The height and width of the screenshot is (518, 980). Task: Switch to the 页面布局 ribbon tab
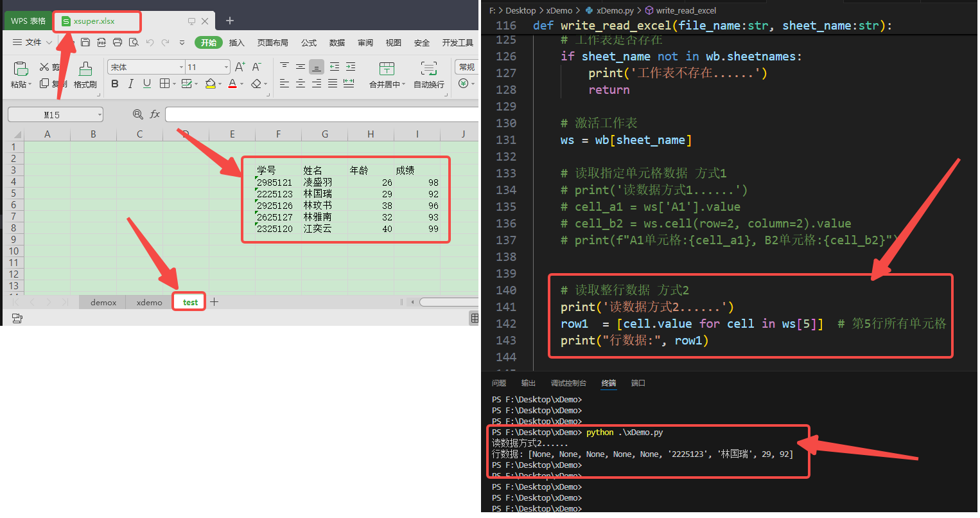pyautogui.click(x=273, y=42)
